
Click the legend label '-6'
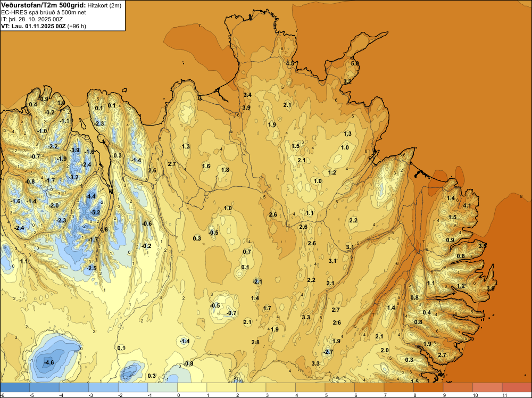click(2, 395)
